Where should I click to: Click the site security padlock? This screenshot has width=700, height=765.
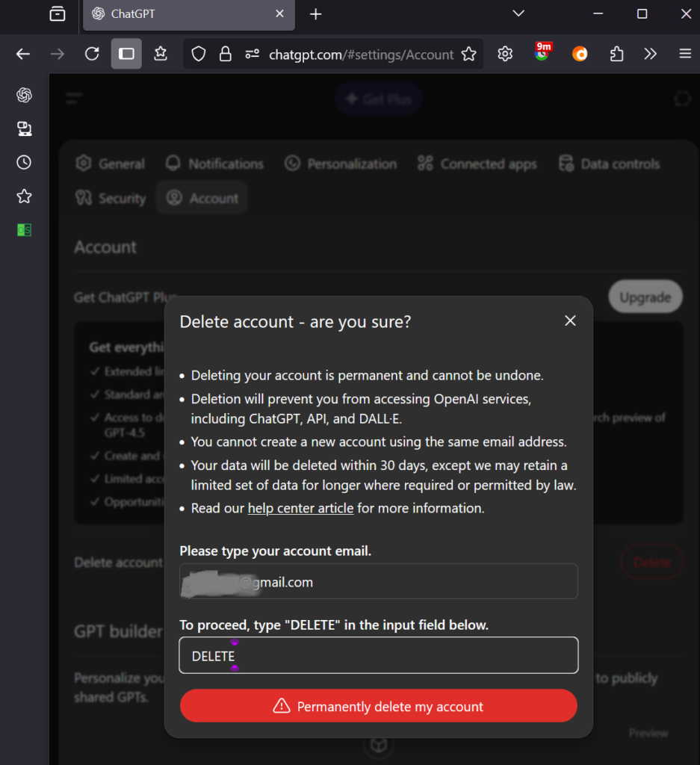(x=225, y=54)
